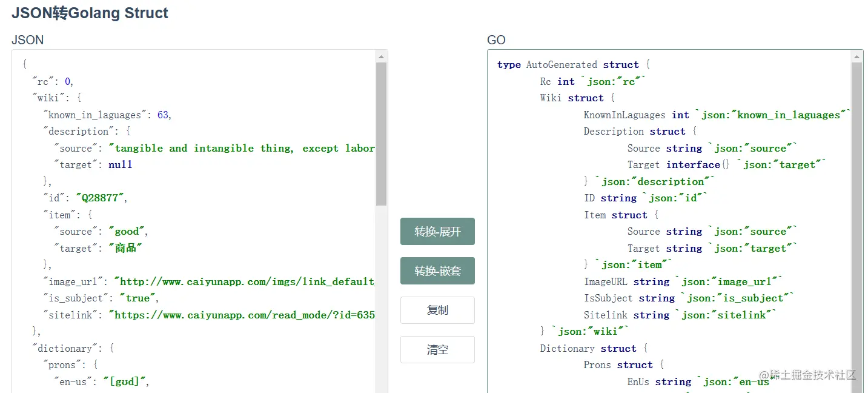The width and height of the screenshot is (868, 393).
Task: Click the Prons struct { line in GO
Action: tap(624, 364)
